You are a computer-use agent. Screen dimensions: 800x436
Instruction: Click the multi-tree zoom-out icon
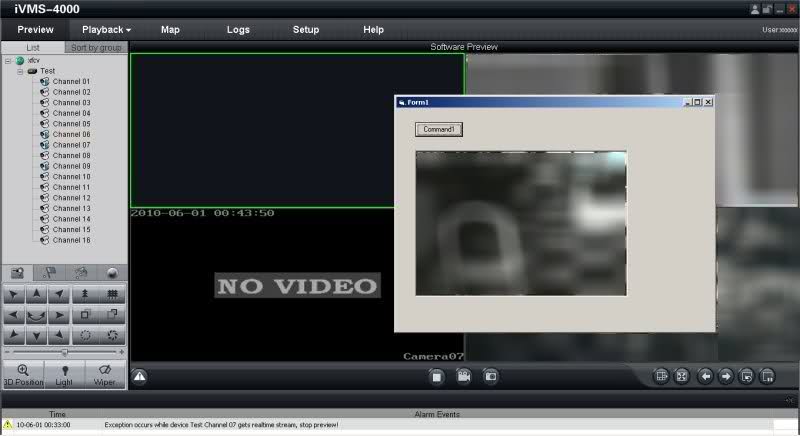pos(112,294)
